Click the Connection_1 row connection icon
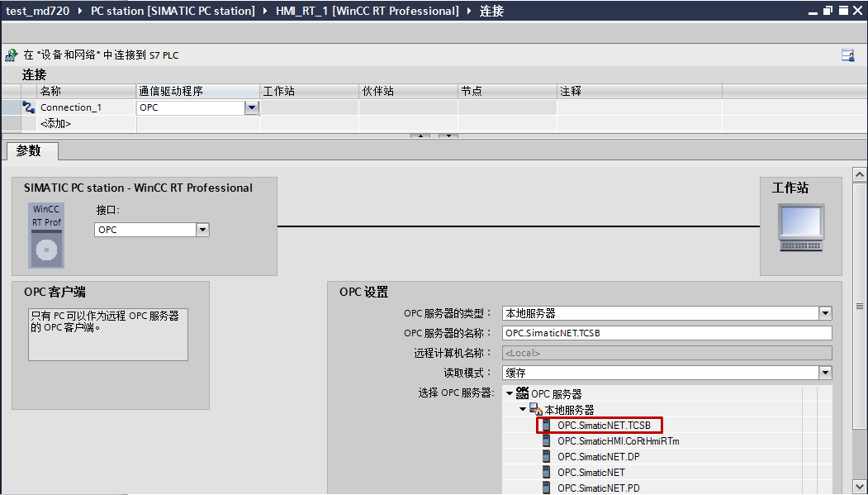Screen dimensions: 868x495 pos(28,107)
